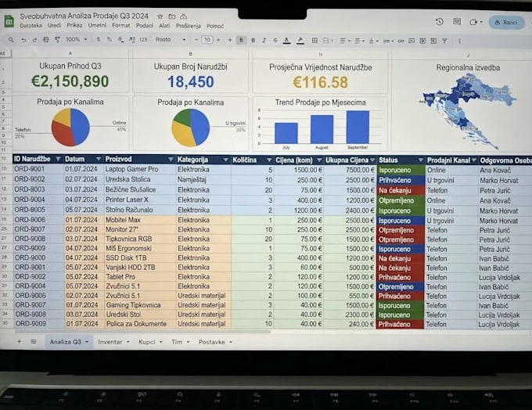Screen dimensions: 532x410
Task: Move document using folder icon
Action: tap(172, 16)
